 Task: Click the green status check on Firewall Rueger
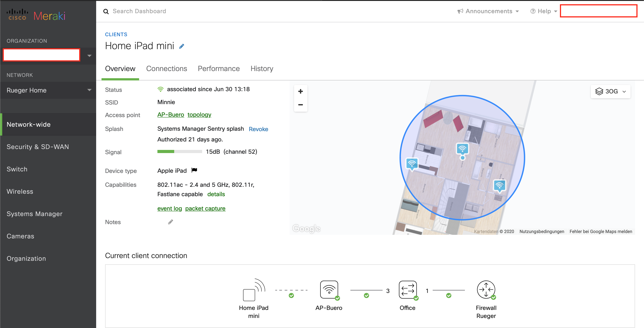pyautogui.click(x=494, y=297)
